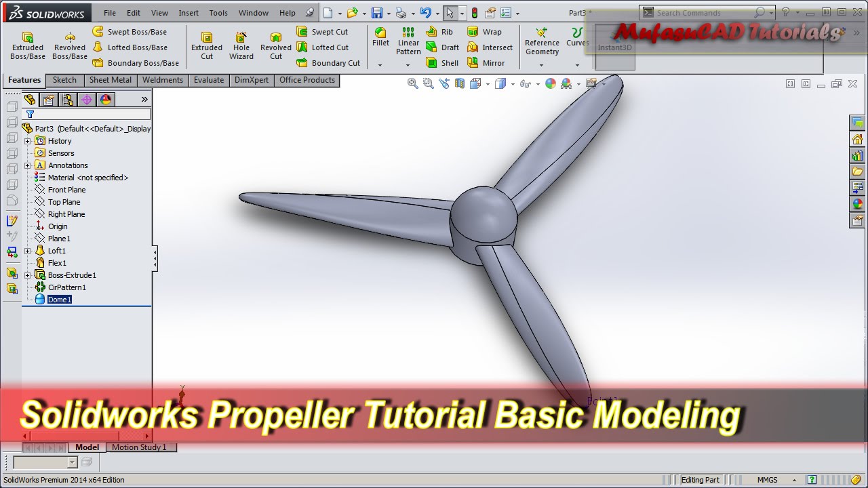Open the Linear Pattern dropdown arrow

(x=408, y=65)
